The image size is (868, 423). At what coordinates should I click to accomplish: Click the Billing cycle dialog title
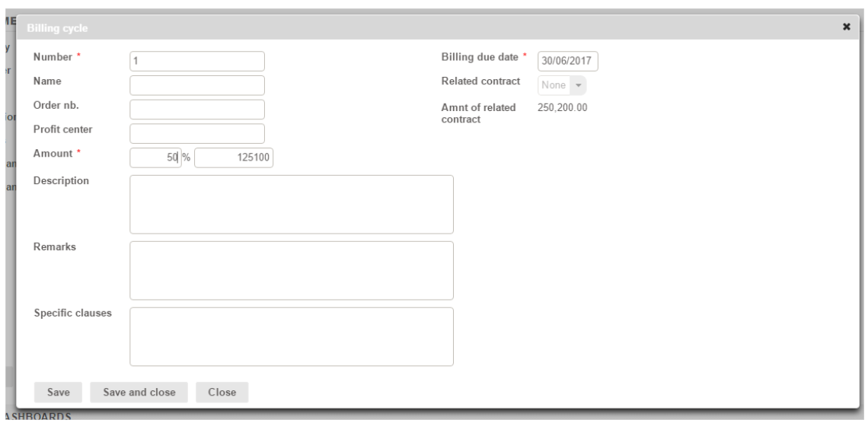coord(57,28)
